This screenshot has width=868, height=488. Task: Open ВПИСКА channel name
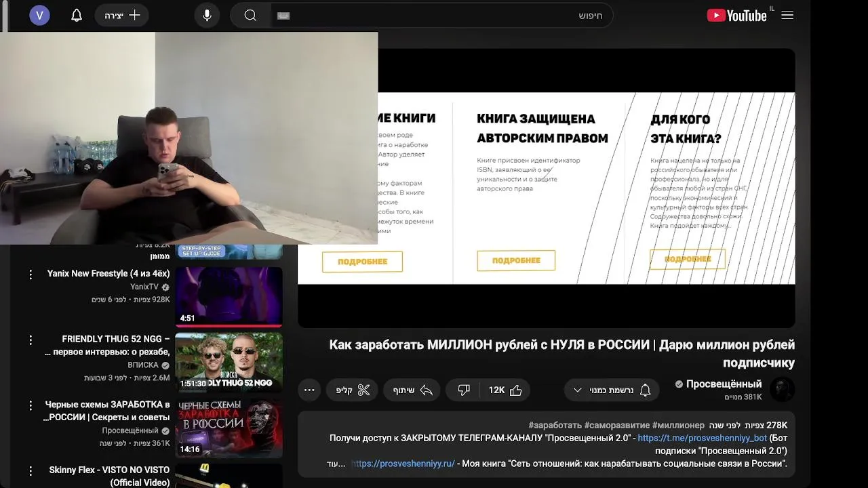(143, 365)
